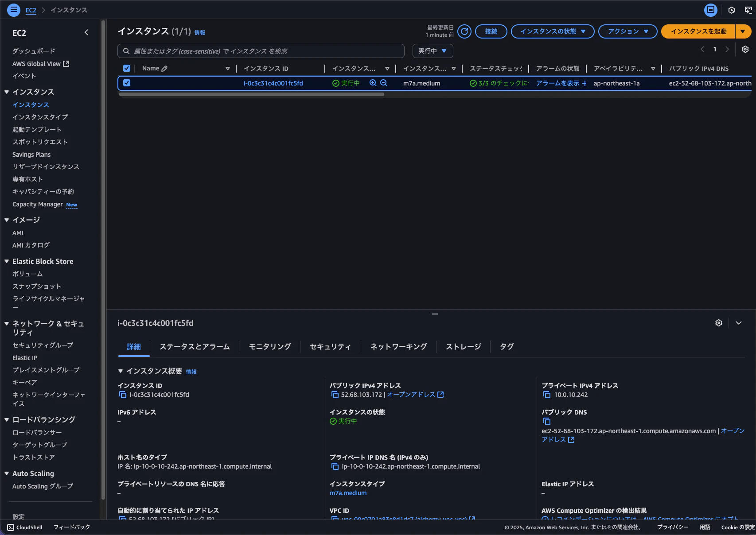Image resolution: width=756 pixels, height=535 pixels.
Task: Click the blue panel layout icon in top bar
Action: [711, 10]
